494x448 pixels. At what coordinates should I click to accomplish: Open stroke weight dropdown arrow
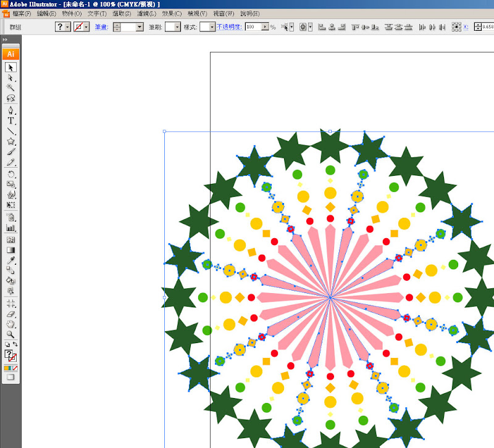coord(140,27)
